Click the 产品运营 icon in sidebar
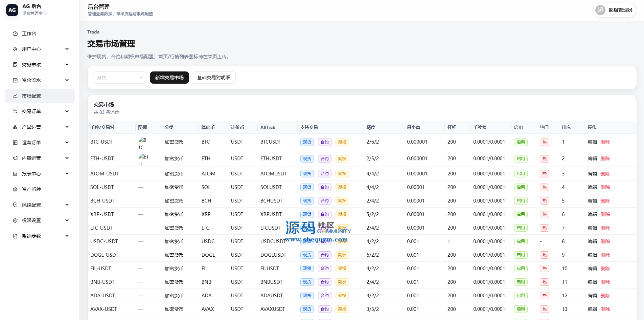 [15, 127]
